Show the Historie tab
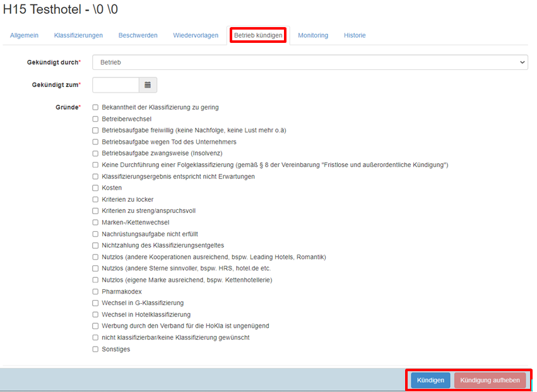 point(355,35)
